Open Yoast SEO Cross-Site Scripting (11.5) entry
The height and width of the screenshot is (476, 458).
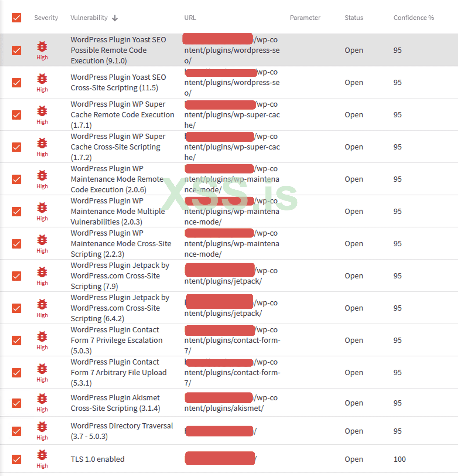[118, 82]
